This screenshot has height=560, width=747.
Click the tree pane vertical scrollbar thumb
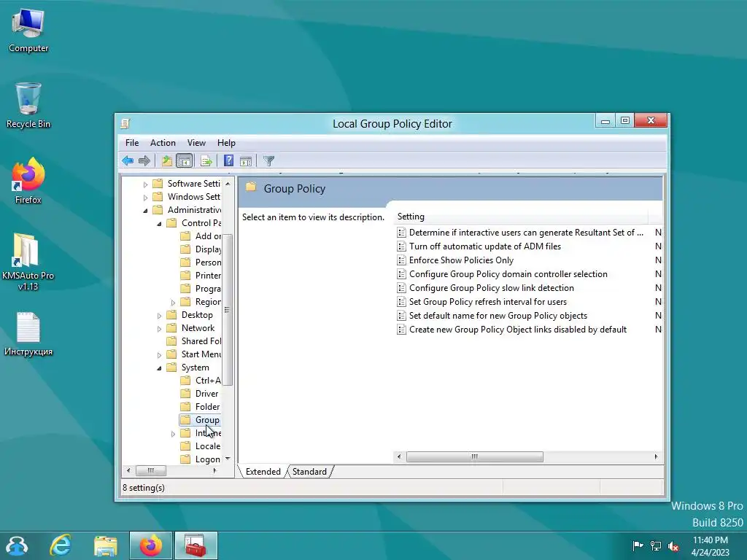pyautogui.click(x=228, y=309)
